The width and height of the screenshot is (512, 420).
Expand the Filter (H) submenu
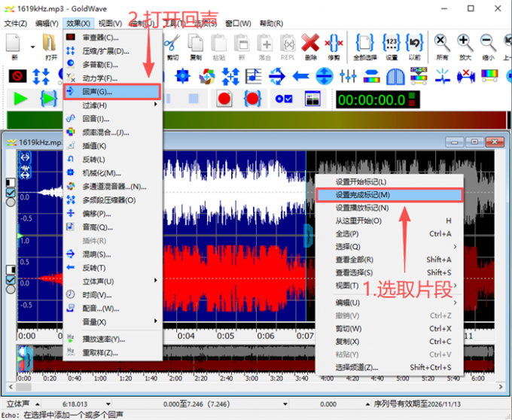(x=112, y=105)
